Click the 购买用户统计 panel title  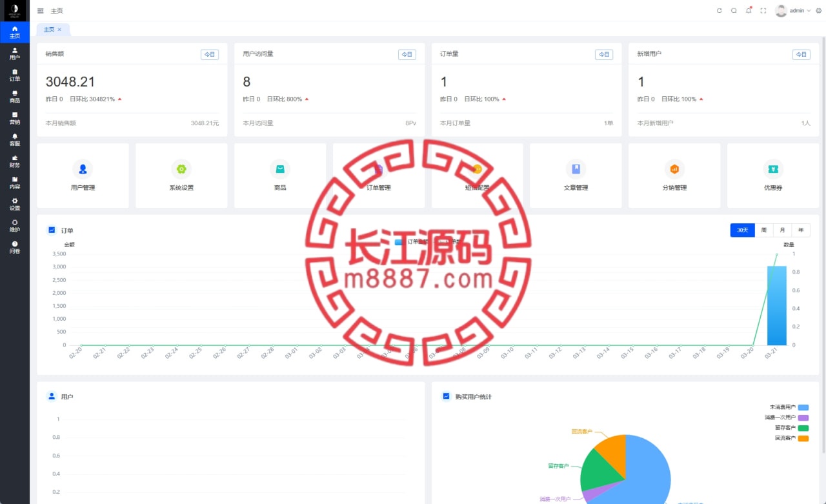point(473,396)
